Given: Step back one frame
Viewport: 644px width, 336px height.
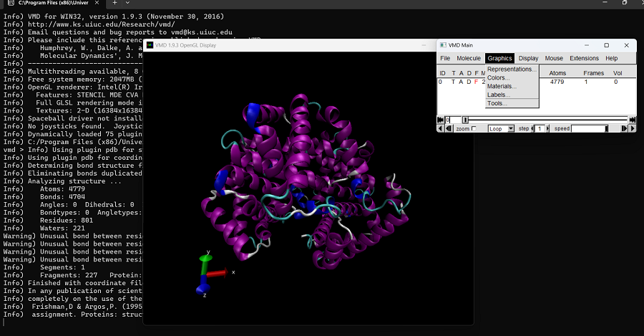Looking at the screenshot, I should click(x=449, y=128).
